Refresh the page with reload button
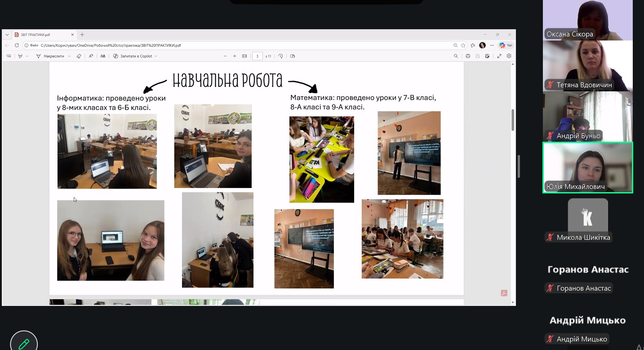644x350 pixels. tap(17, 45)
